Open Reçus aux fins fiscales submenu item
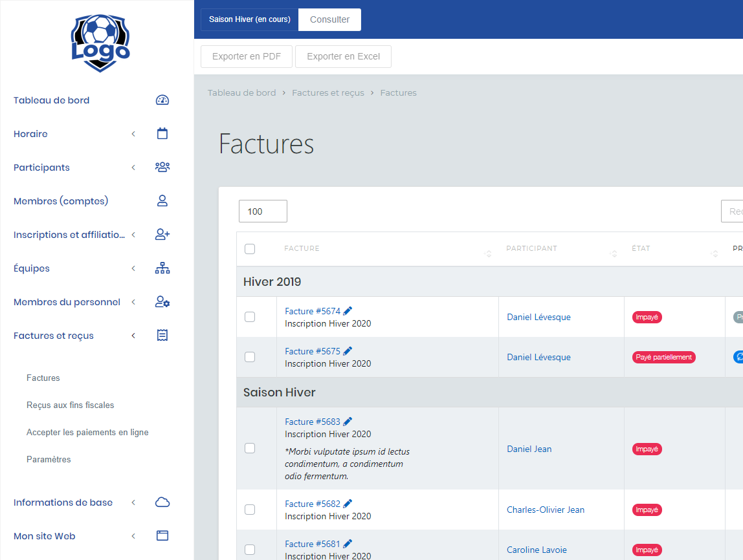This screenshot has width=743, height=560. click(70, 405)
